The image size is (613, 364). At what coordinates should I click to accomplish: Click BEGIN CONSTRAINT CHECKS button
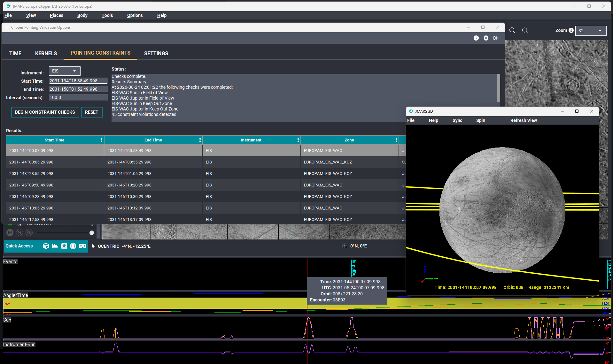pos(45,112)
